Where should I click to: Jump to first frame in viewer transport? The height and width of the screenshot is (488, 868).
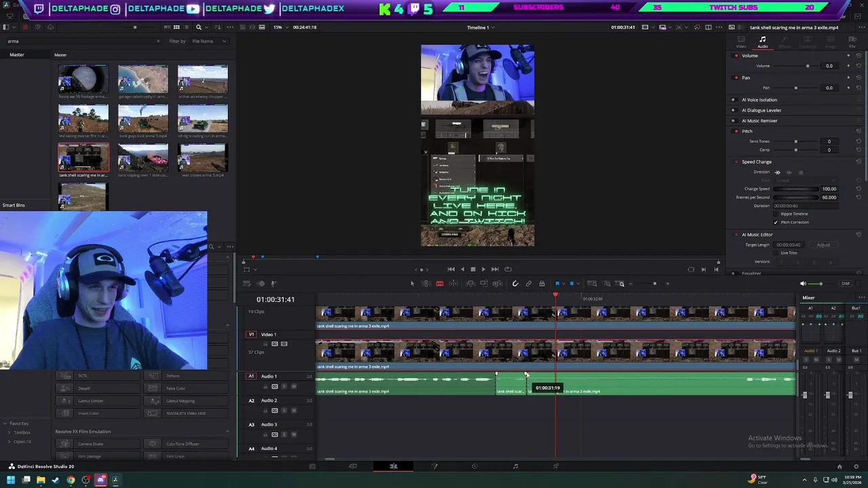(451, 269)
